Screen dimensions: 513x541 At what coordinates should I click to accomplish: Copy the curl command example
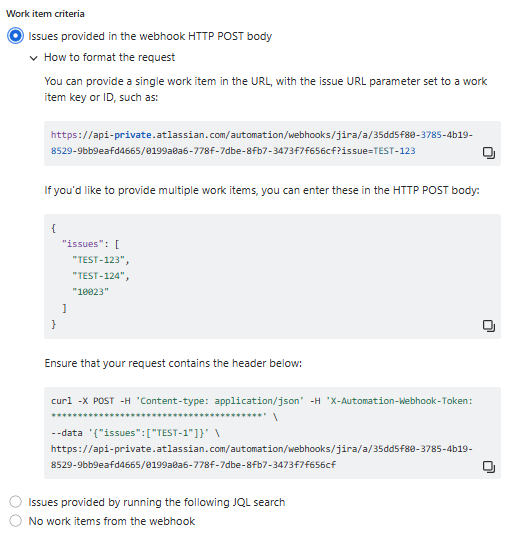(489, 467)
